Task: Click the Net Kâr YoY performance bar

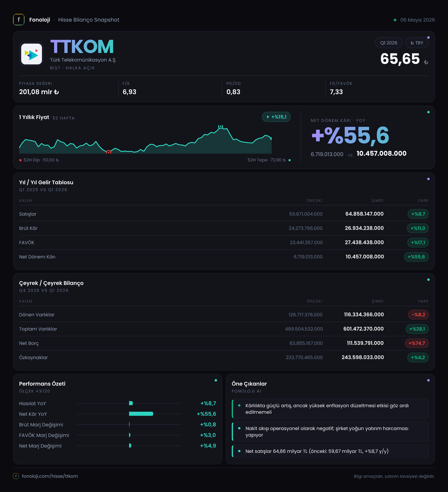Action: [141, 414]
